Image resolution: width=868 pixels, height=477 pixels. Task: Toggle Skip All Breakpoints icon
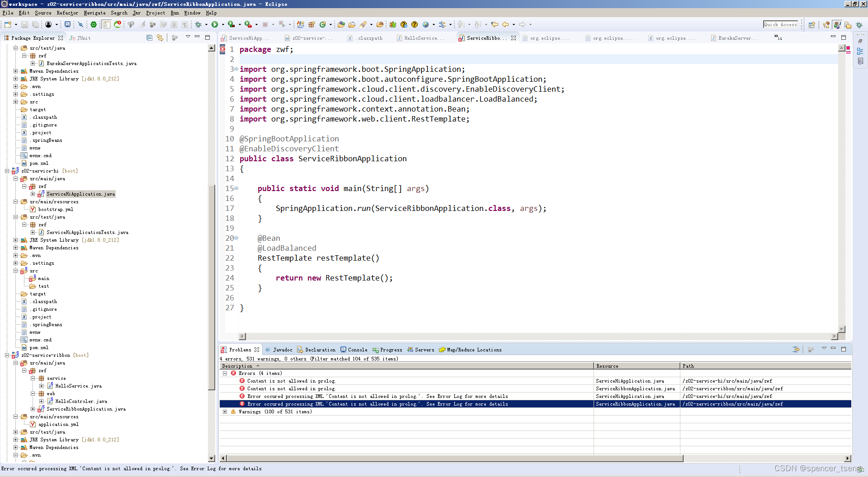tap(80, 24)
